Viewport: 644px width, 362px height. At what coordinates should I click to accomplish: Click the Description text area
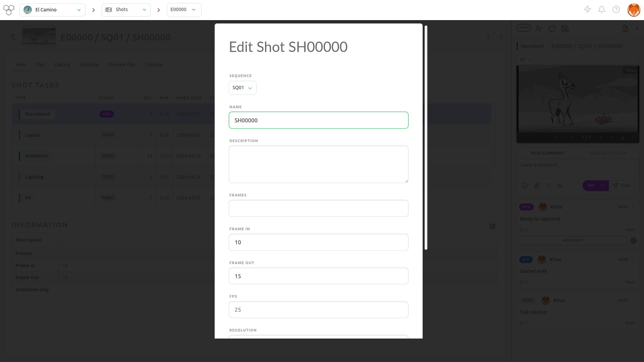(319, 164)
